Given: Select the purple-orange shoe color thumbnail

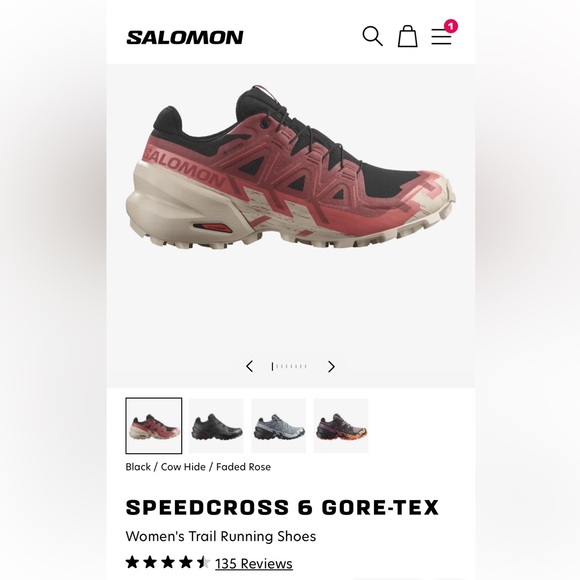Looking at the screenshot, I should coord(341,426).
